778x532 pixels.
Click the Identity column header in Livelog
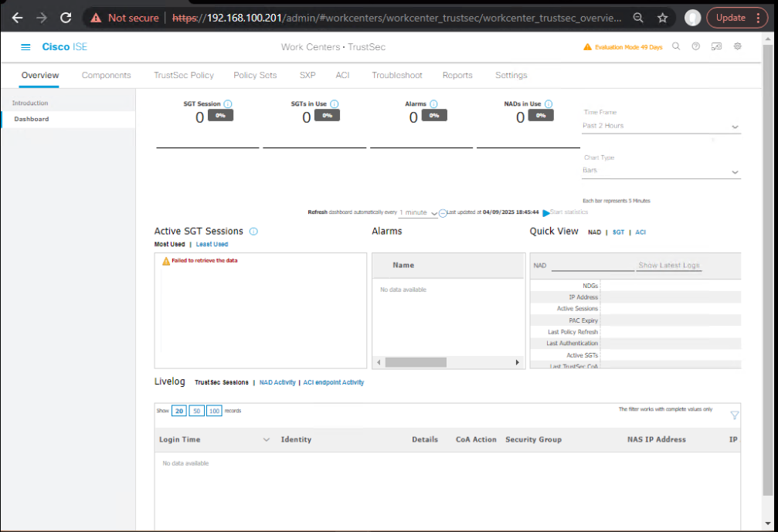296,440
